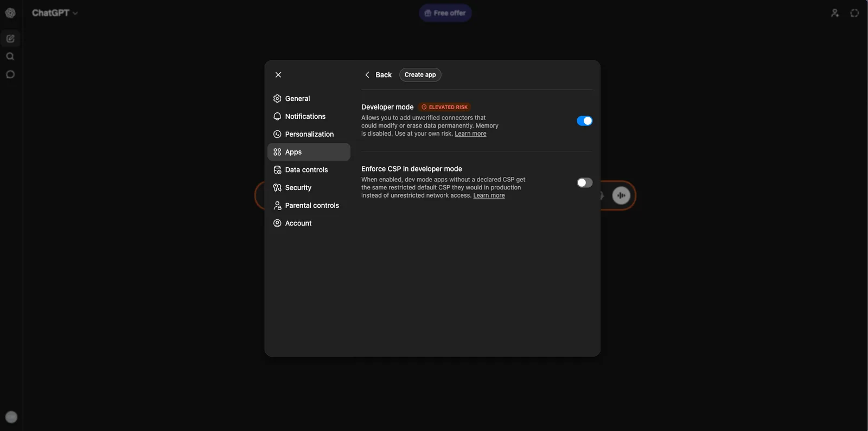Go back using the Back chevron

[x=367, y=75]
